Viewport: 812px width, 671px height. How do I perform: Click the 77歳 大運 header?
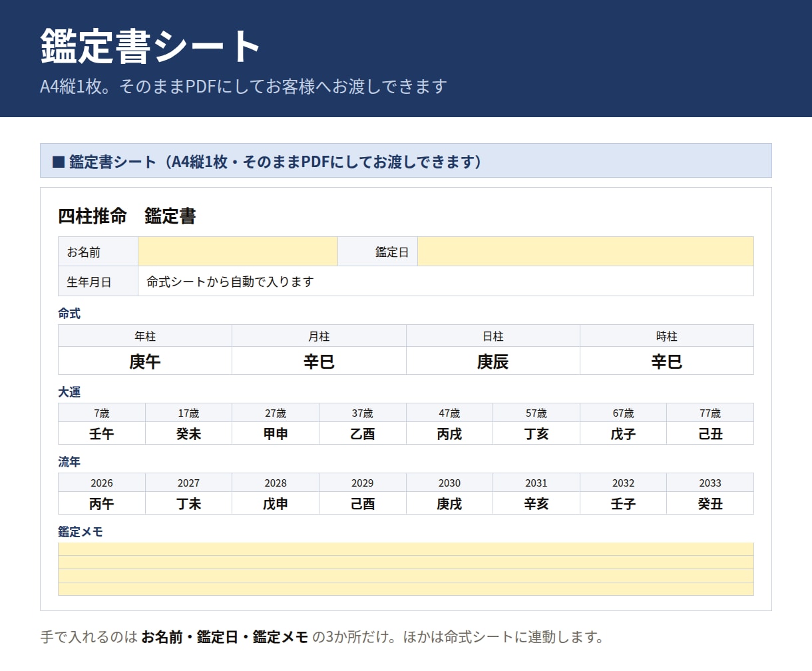pos(710,413)
